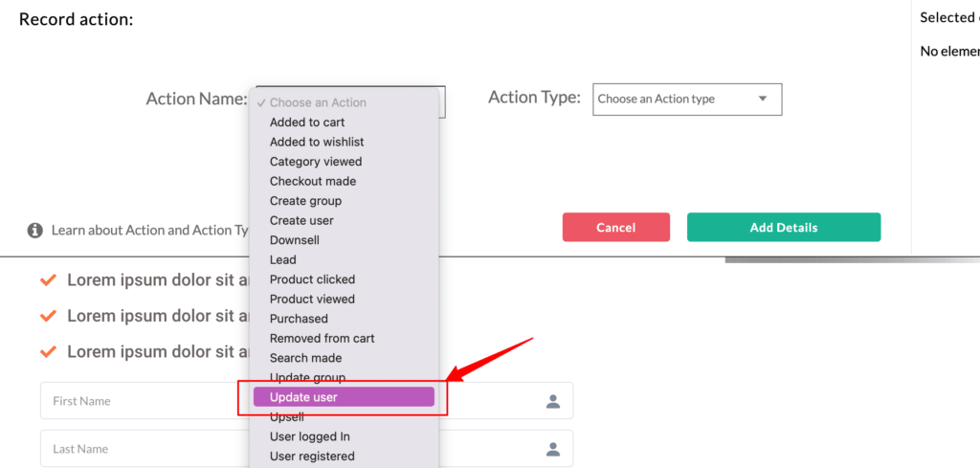Select User logged In option

coord(310,436)
